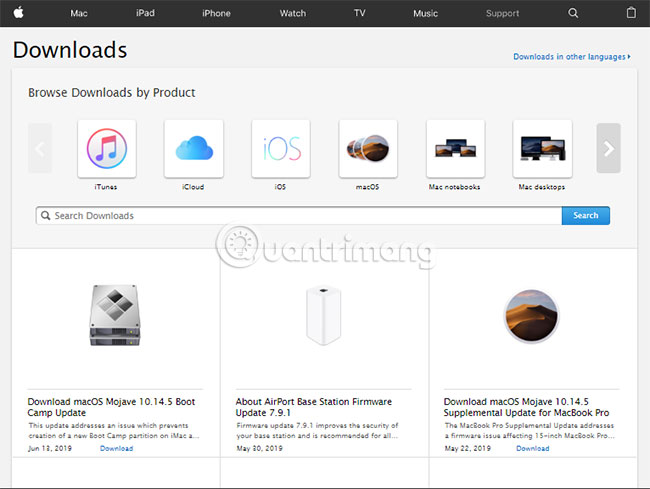Open Mojave Supplemental Update for MacBook Pro title

pos(526,407)
